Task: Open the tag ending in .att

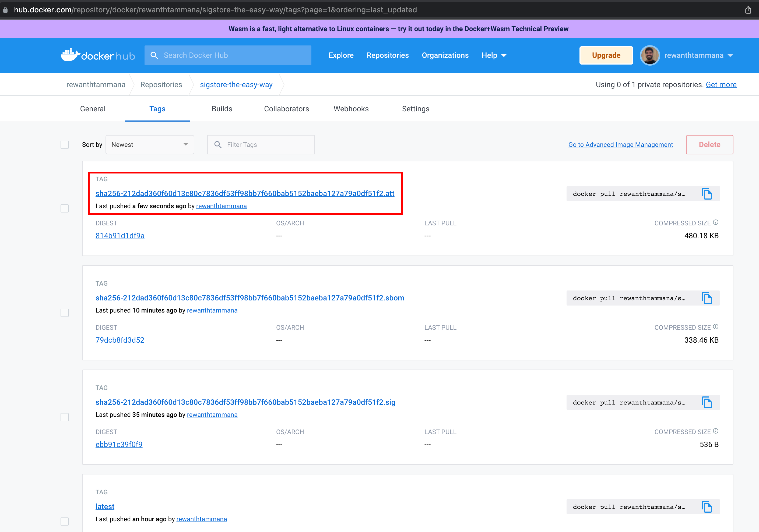Action: tap(245, 194)
